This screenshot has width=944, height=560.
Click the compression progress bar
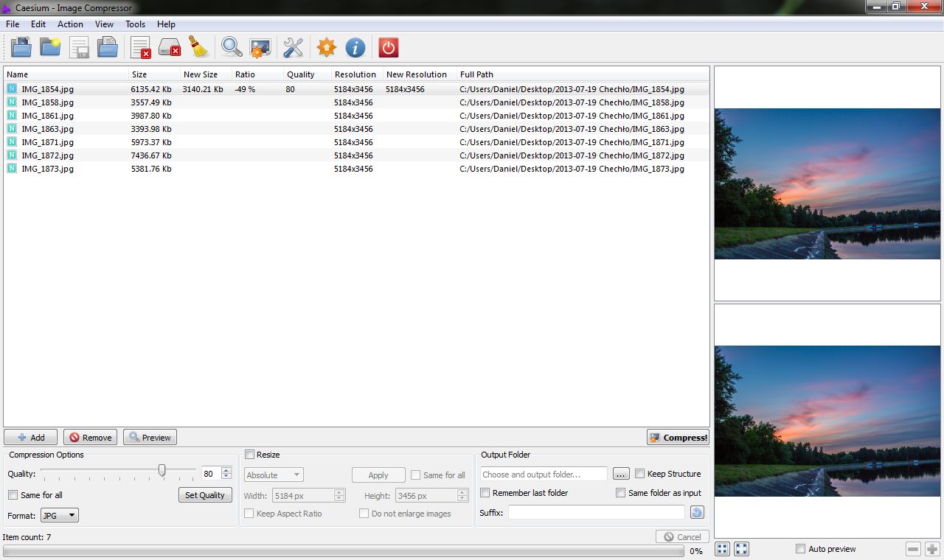344,551
